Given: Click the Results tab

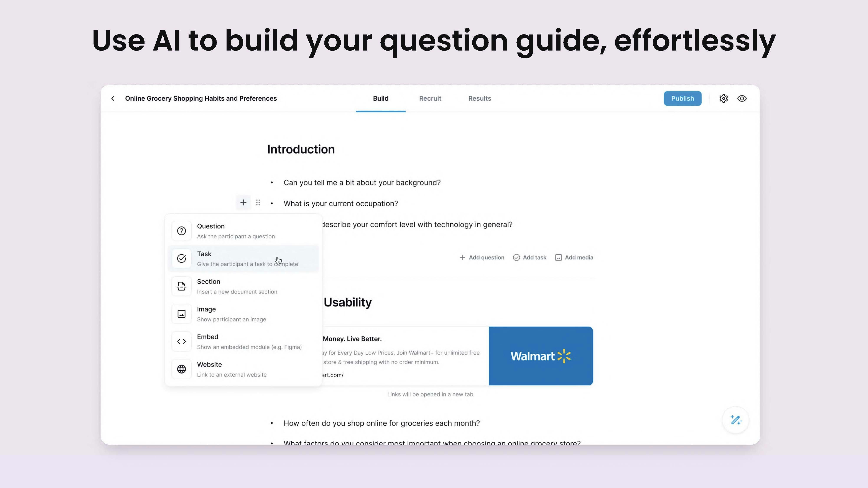Looking at the screenshot, I should pyautogui.click(x=479, y=98).
